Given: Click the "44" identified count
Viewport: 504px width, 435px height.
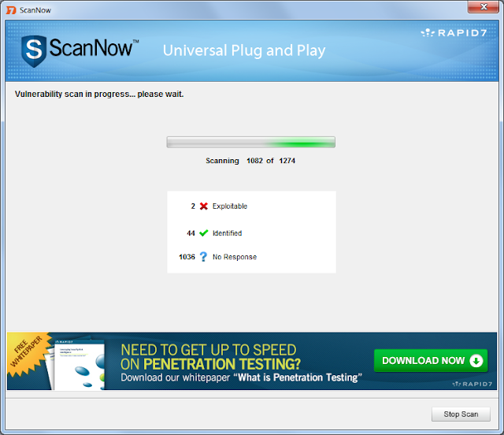Looking at the screenshot, I should click(x=191, y=233).
